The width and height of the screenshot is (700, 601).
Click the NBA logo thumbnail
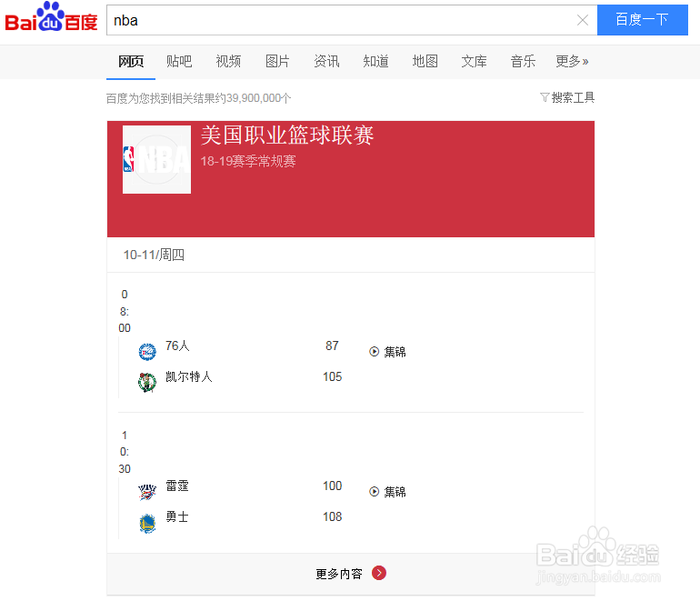click(156, 159)
